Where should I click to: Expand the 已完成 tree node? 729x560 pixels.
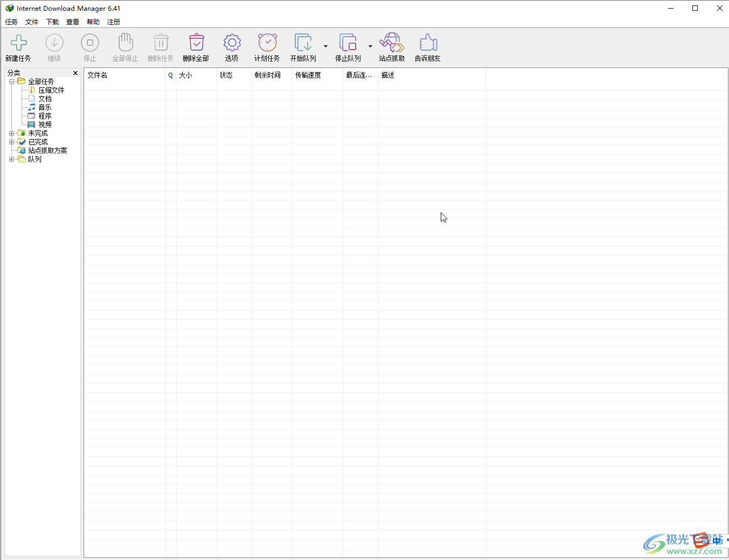coord(12,142)
